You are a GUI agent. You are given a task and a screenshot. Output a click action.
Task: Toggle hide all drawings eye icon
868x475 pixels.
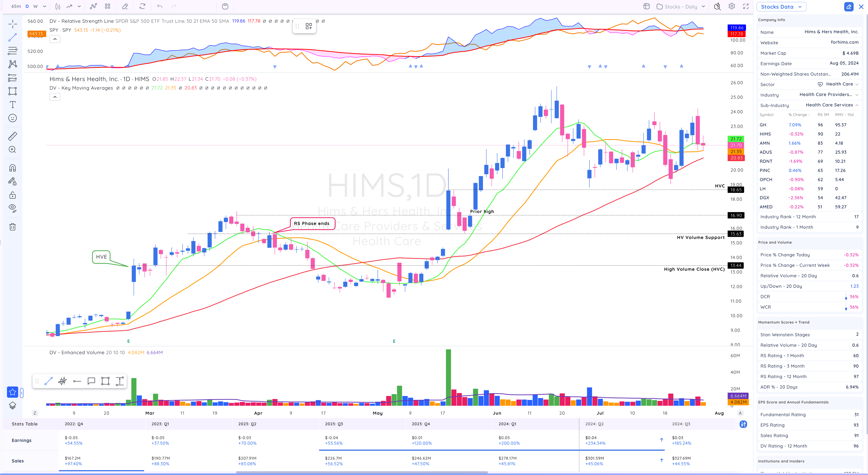(x=12, y=208)
